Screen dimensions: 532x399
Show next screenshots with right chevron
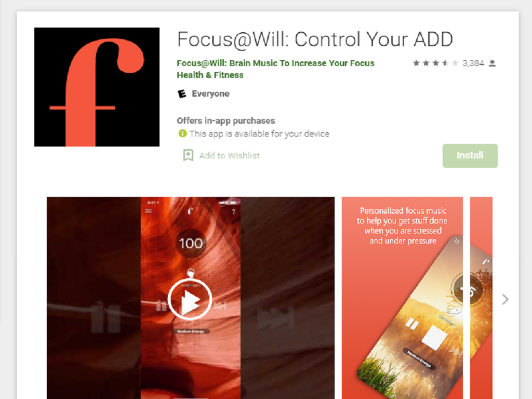click(x=505, y=299)
